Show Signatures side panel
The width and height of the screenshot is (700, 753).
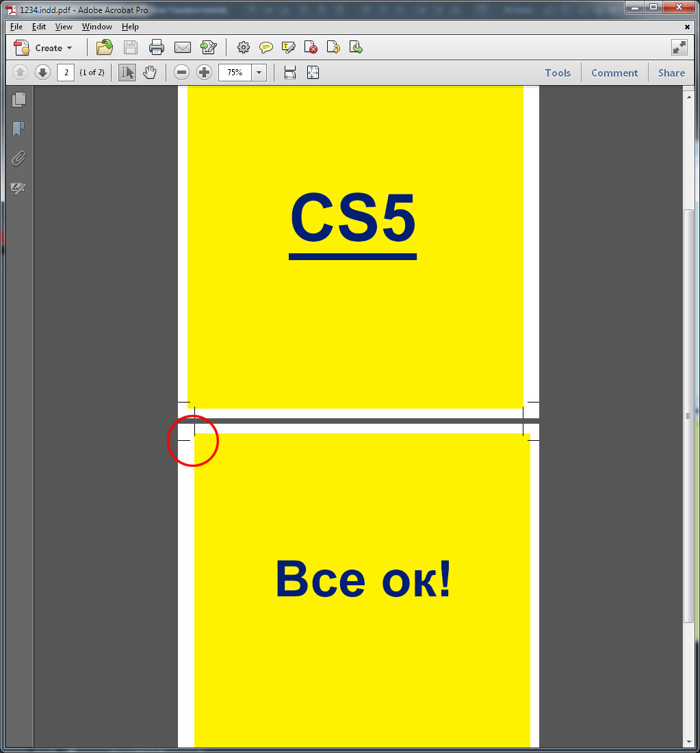[x=18, y=188]
